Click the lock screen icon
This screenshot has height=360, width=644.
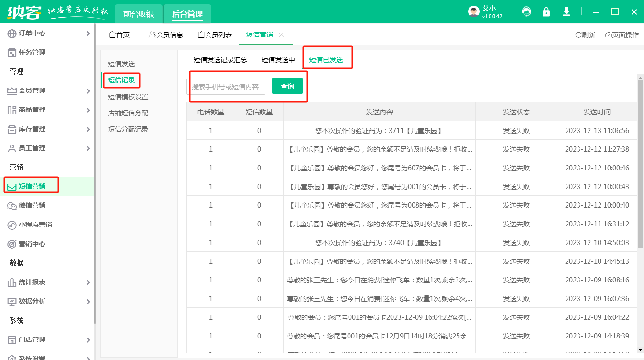coord(546,12)
